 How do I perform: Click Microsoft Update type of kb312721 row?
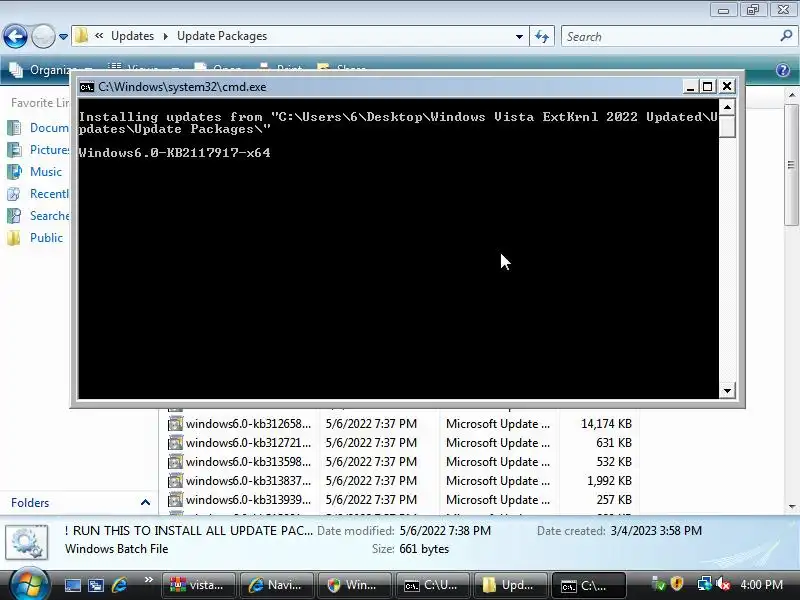point(498,442)
